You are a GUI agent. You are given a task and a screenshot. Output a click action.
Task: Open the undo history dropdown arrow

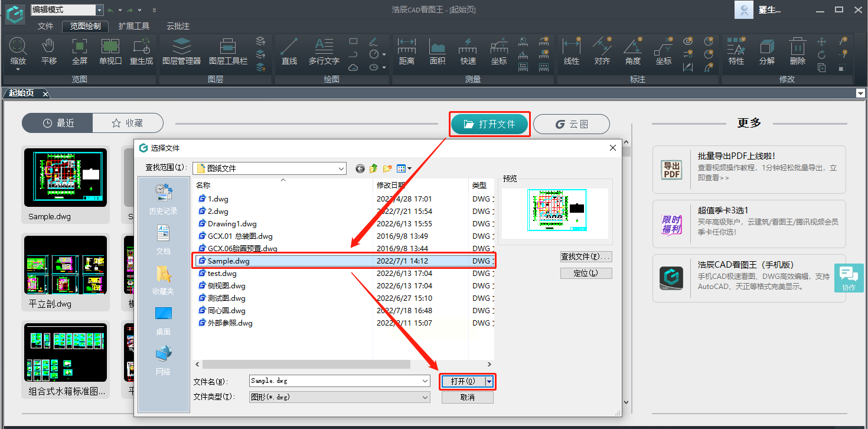click(120, 10)
